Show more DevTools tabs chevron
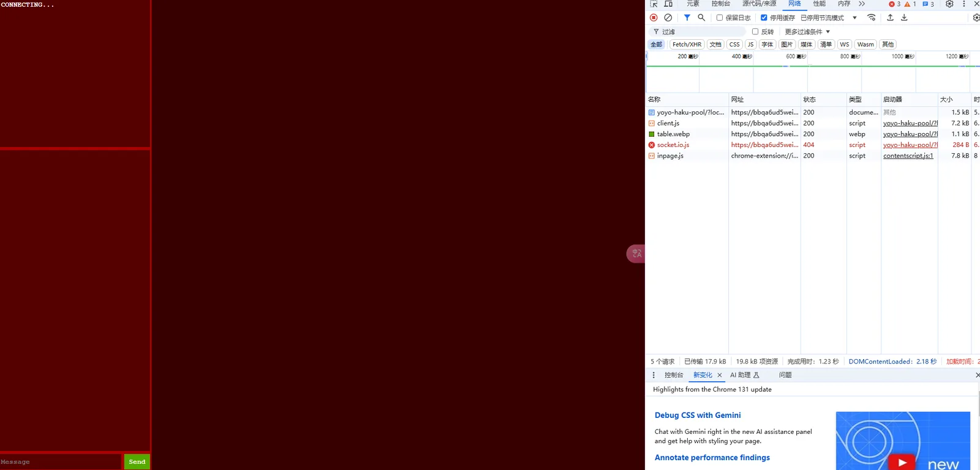This screenshot has width=980, height=470. 862,4
